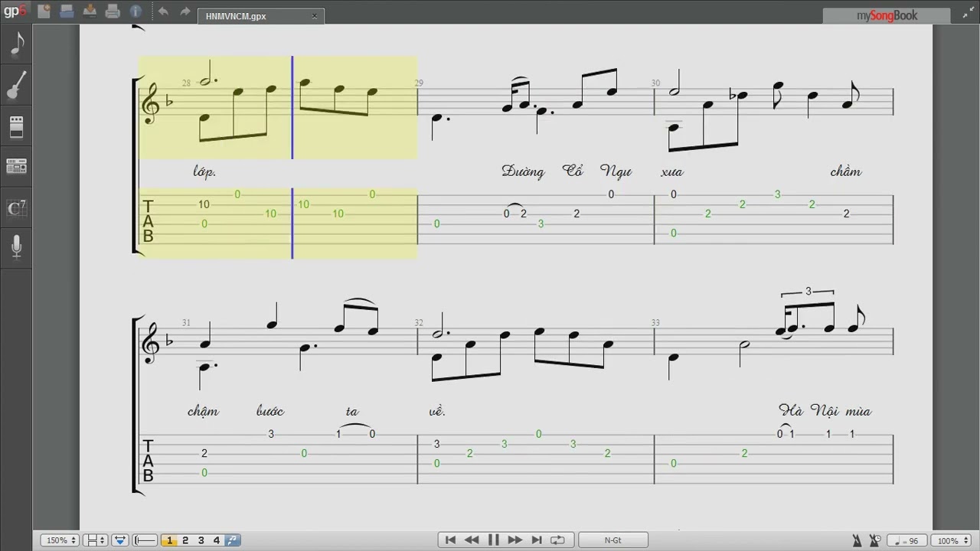Click the lyric 'Ngư' under bar 29
980x551 pixels.
[x=616, y=171]
